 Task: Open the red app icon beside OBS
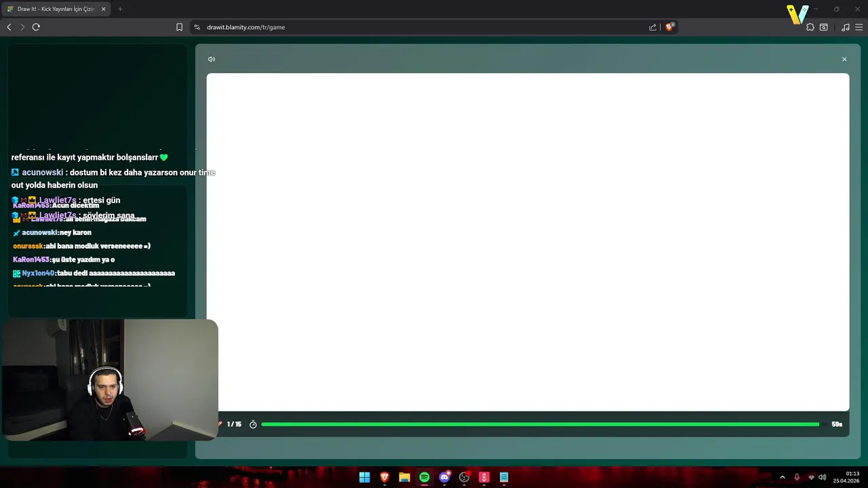[x=484, y=477]
